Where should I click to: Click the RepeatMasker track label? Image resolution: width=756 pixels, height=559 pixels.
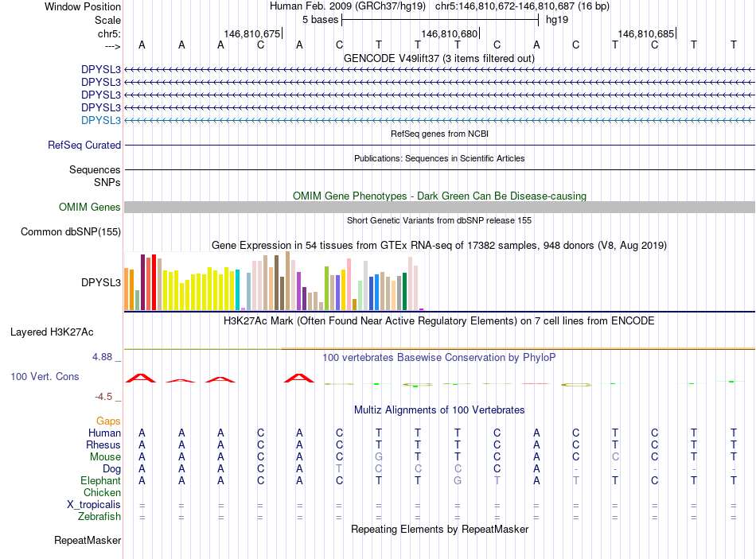pos(88,541)
